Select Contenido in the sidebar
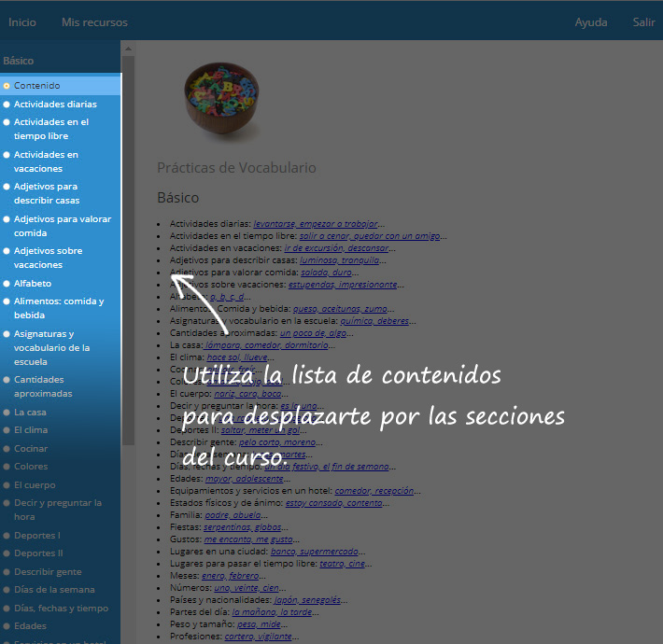Viewport: 663px width, 644px height. point(37,86)
